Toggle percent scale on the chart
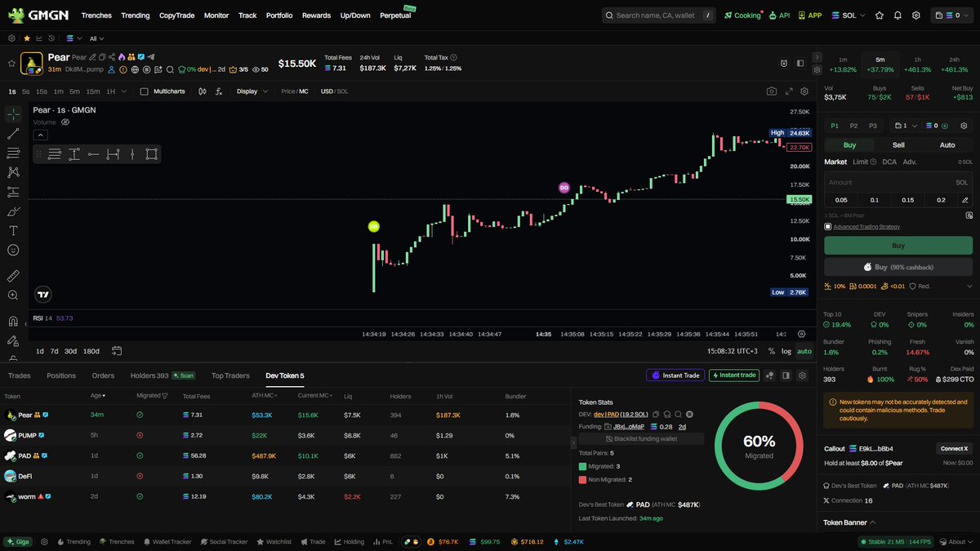 pyautogui.click(x=771, y=351)
